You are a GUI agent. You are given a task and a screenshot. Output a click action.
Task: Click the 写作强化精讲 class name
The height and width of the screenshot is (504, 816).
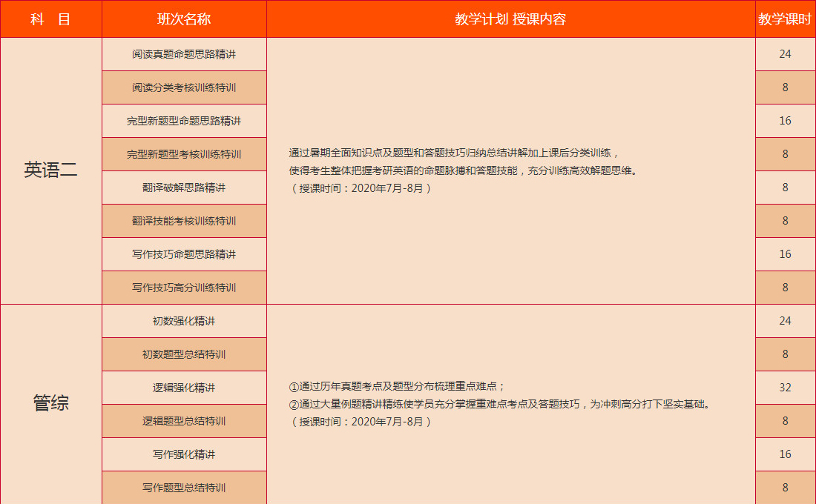184,454
